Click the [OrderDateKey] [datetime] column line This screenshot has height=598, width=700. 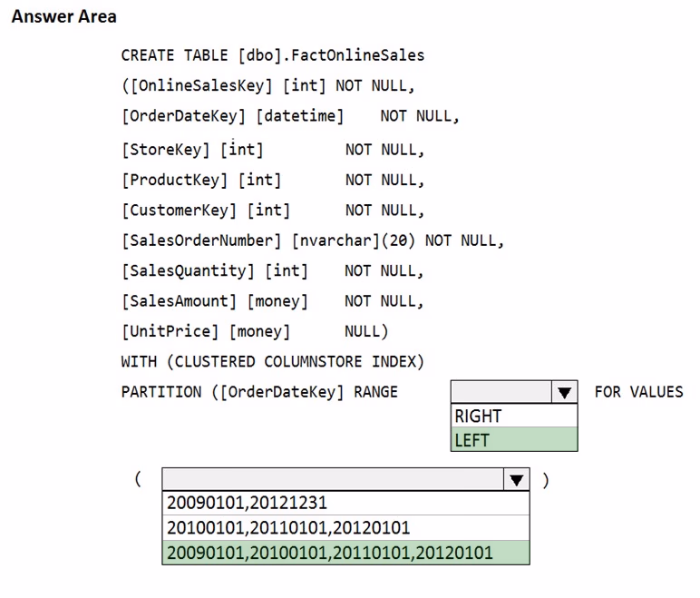291,116
